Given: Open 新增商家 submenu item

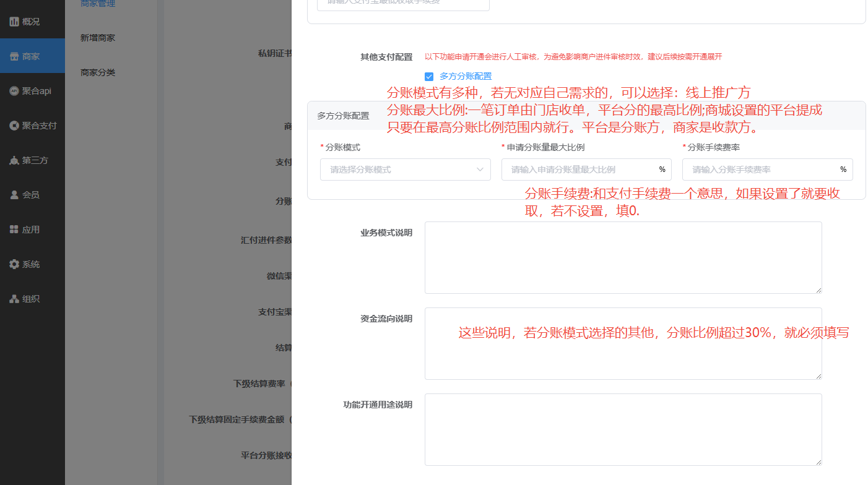Looking at the screenshot, I should click(x=98, y=38).
